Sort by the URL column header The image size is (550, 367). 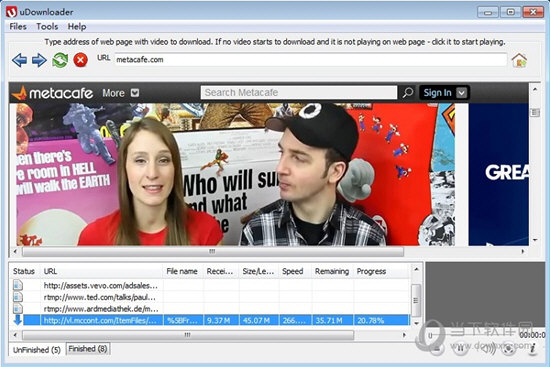point(101,271)
